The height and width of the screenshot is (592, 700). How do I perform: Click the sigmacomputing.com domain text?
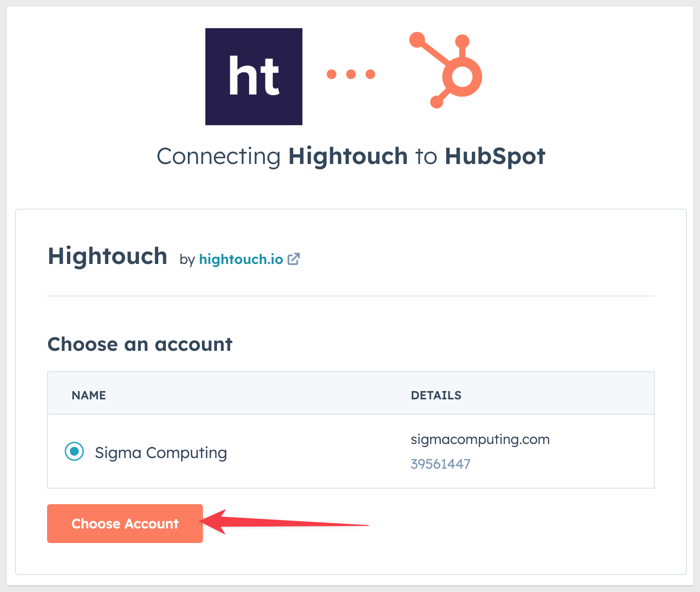[x=480, y=440]
